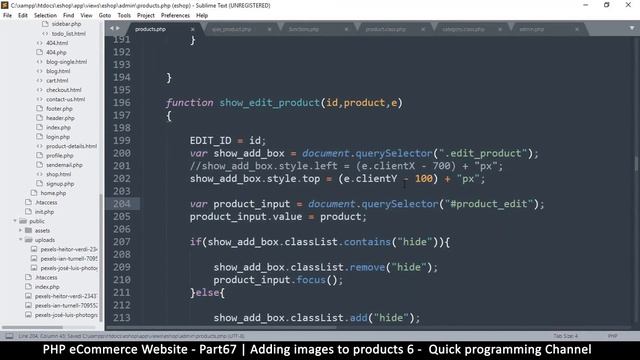
Task: Open home.php in the sidebar
Action: 53,193
